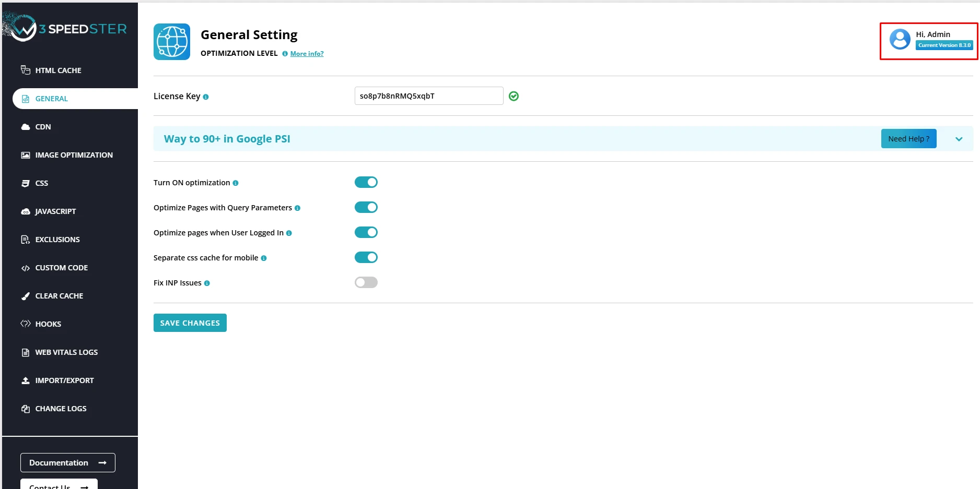
Task: Click the Need Help ? button
Action: click(x=908, y=139)
